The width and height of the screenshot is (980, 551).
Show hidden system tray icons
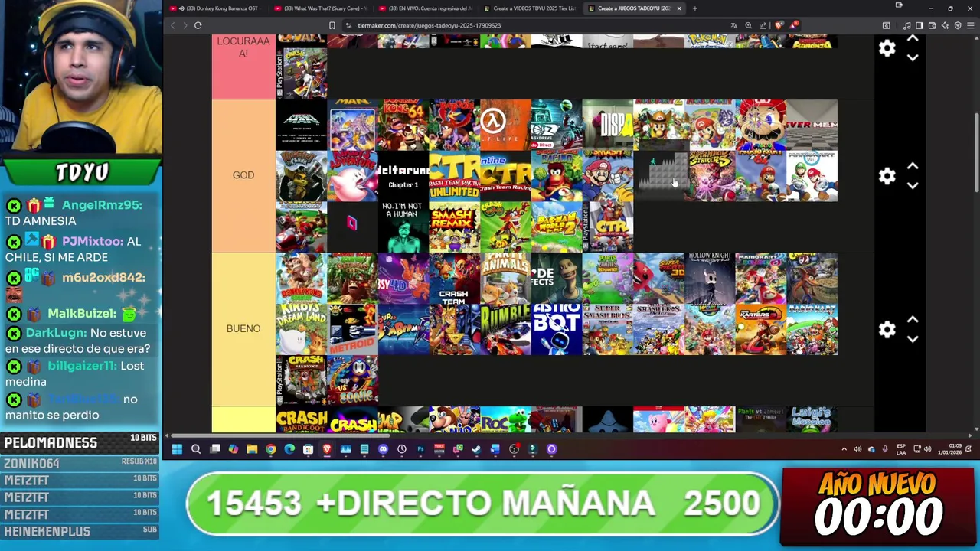tap(844, 449)
